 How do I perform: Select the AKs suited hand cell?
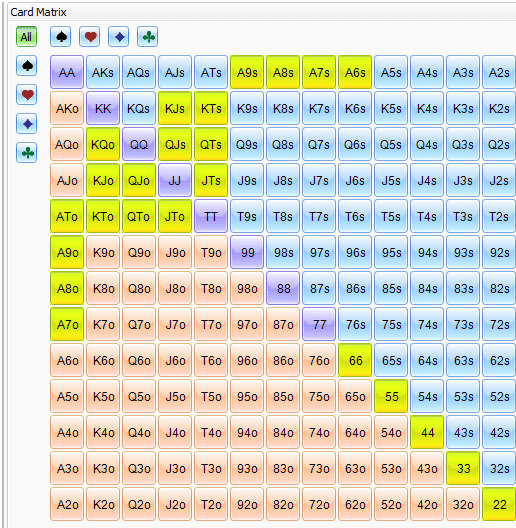coord(103,72)
